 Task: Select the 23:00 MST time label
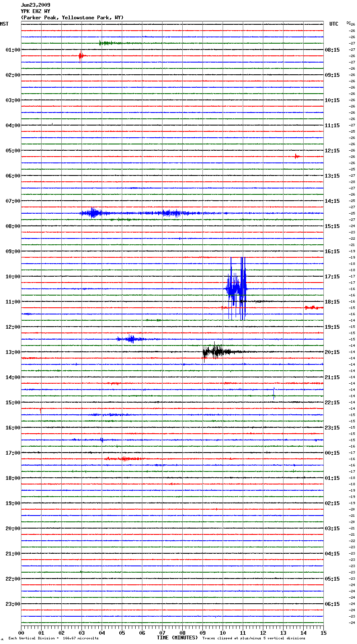13,604
